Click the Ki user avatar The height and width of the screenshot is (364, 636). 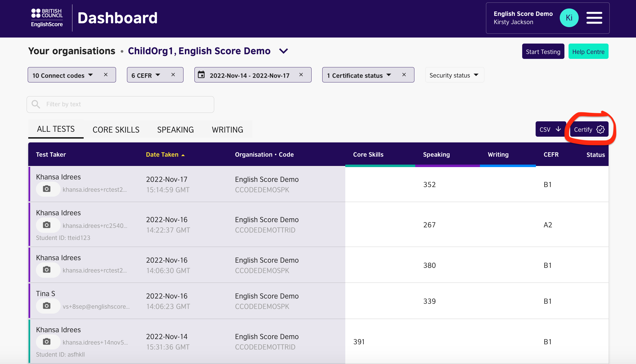(569, 18)
